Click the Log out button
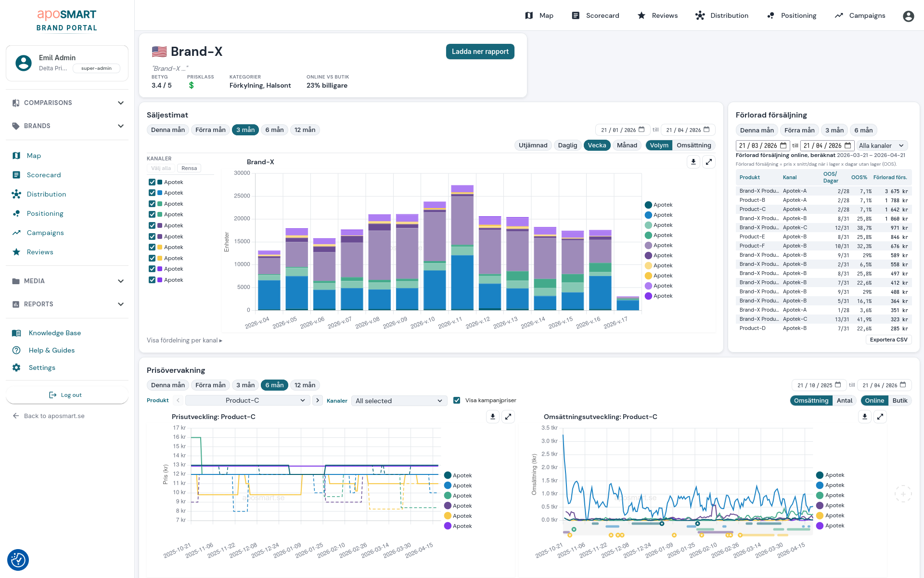 tap(67, 395)
